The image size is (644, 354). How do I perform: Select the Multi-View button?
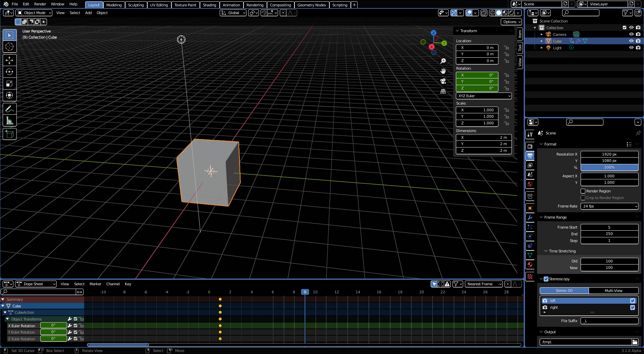(x=613, y=291)
